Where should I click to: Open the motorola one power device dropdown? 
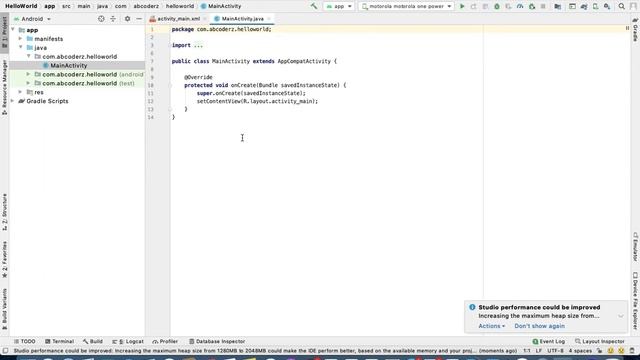click(407, 6)
